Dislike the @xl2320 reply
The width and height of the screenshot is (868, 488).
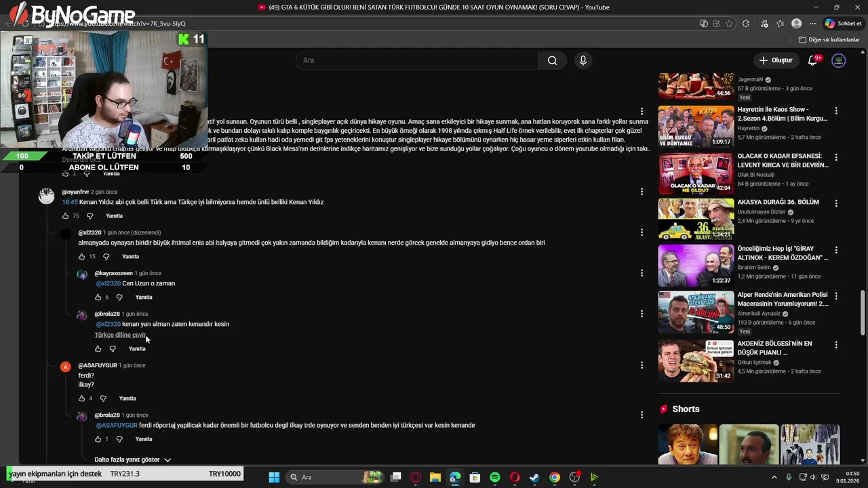tap(106, 257)
